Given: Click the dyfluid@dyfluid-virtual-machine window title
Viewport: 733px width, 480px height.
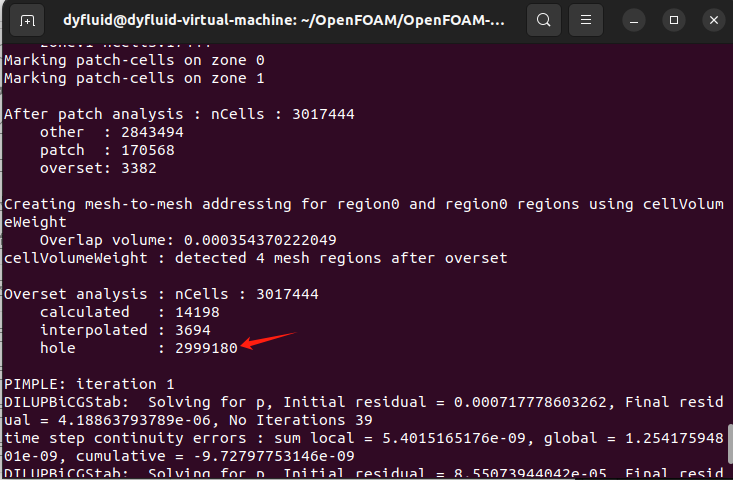Looking at the screenshot, I should click(x=284, y=20).
